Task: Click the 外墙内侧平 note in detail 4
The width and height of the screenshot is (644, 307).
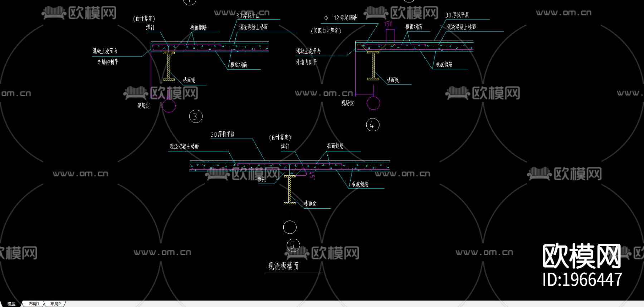Action: tap(306, 62)
